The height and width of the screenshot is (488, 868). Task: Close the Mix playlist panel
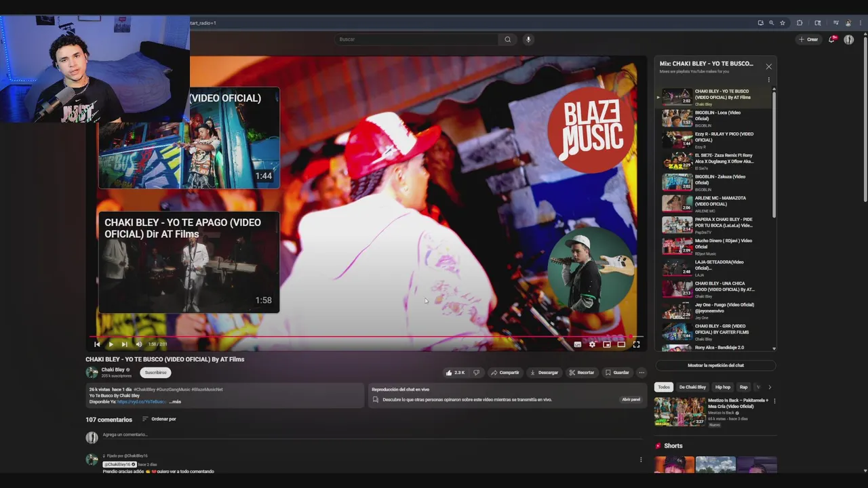pyautogui.click(x=768, y=66)
